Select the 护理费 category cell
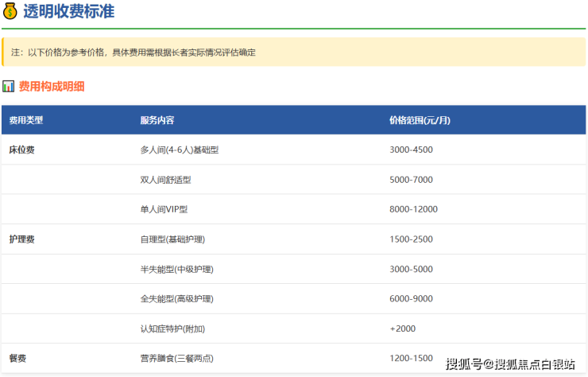The image size is (588, 377). click(x=21, y=239)
